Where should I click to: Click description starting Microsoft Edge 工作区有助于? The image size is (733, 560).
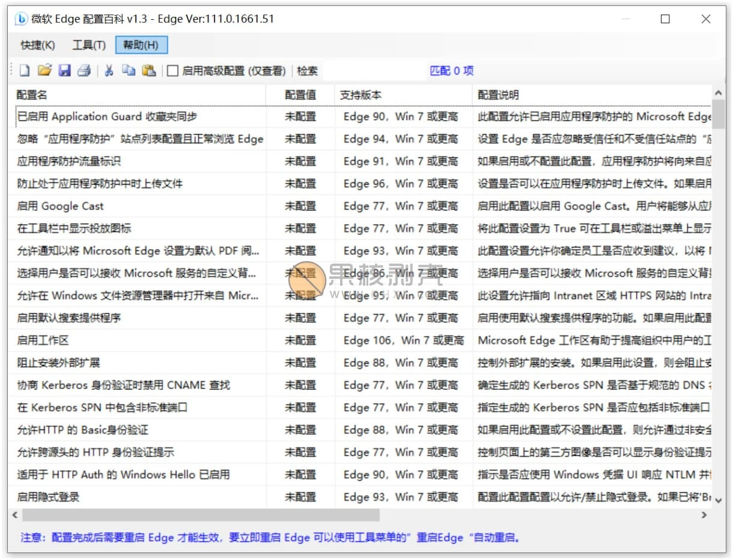click(x=594, y=340)
